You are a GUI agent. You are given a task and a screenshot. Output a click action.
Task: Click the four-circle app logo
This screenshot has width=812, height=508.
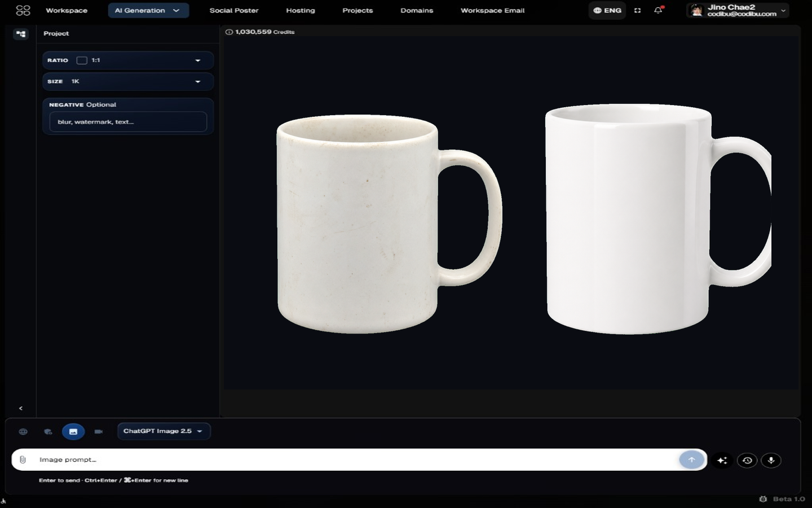tap(23, 10)
